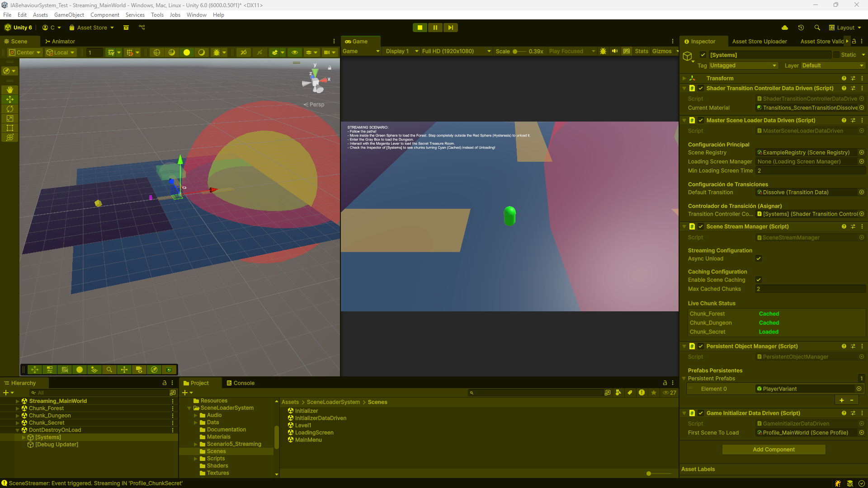This screenshot has height=488, width=868.
Task: Open Unity cloud services icon
Action: pyautogui.click(x=785, y=28)
